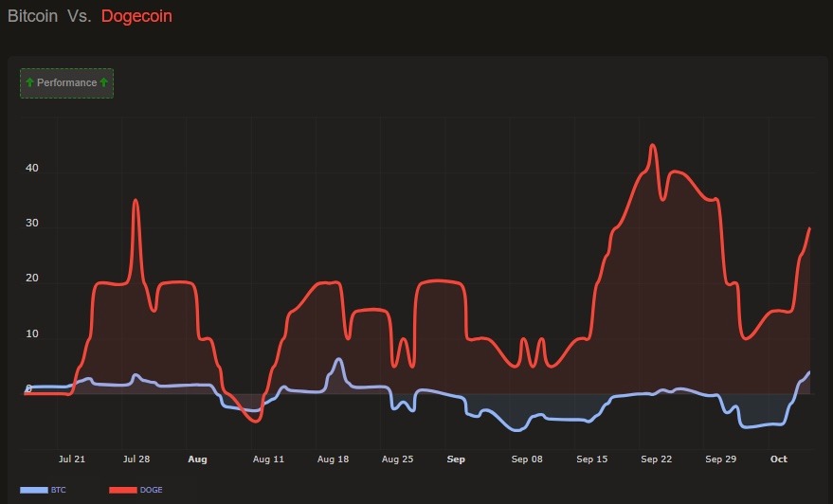The width and height of the screenshot is (833, 504).
Task: Click the 40 value on the y-axis
Action: tap(32, 169)
